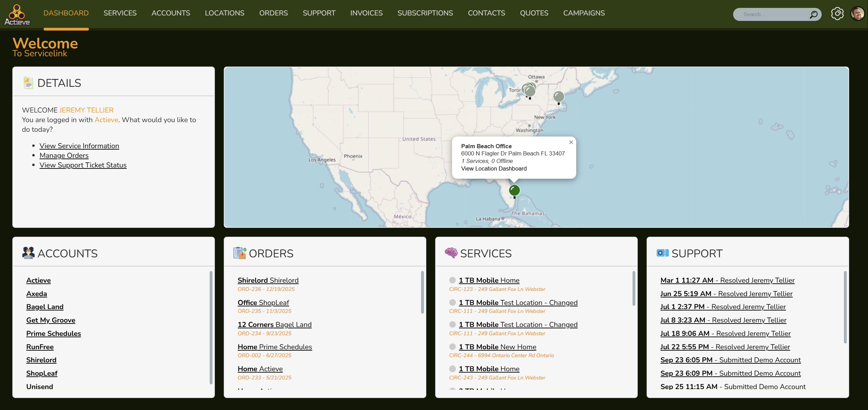The image size is (868, 410).
Task: Open View Support Ticket Status link
Action: [x=83, y=165]
